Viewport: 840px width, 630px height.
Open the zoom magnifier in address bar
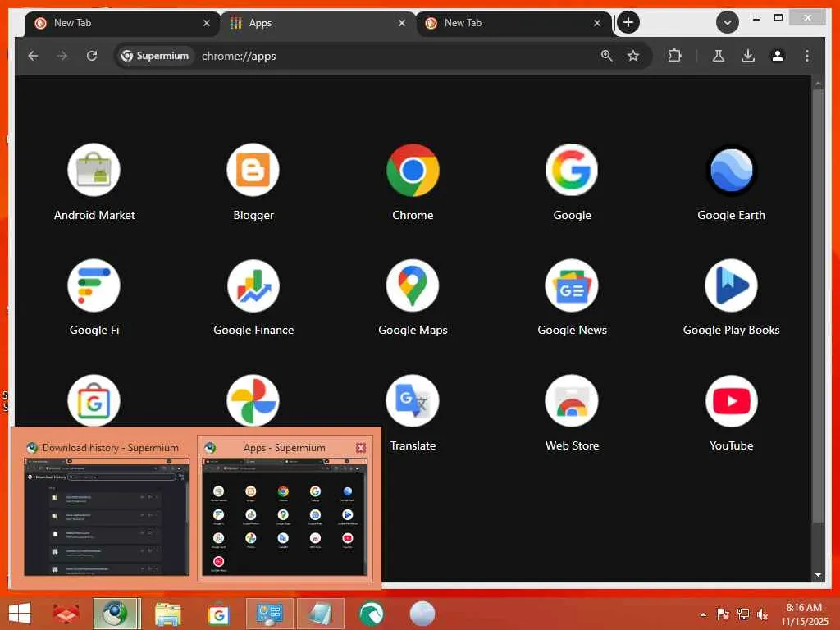coord(606,56)
